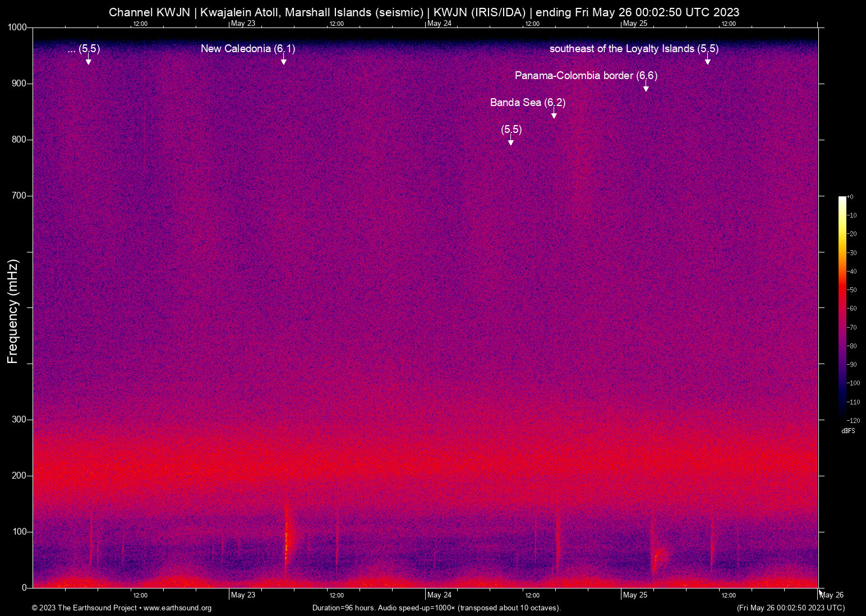Click the channel title KWJN header
Screen dimensions: 866x616
coord(424,12)
